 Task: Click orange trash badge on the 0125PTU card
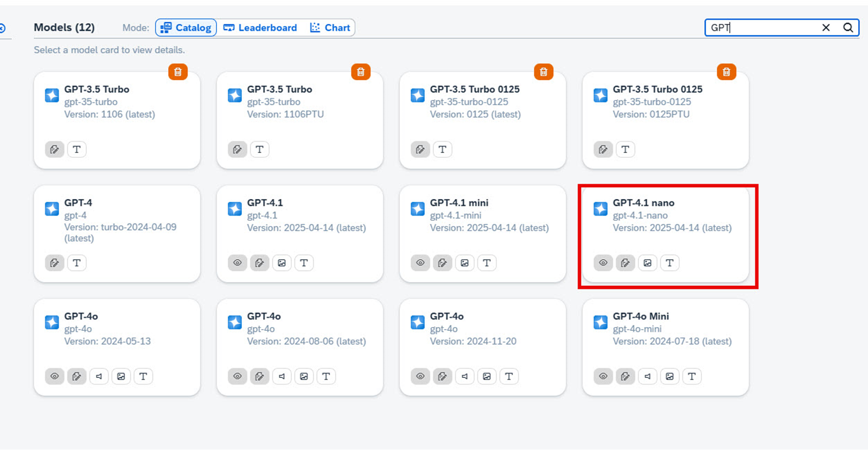click(726, 72)
